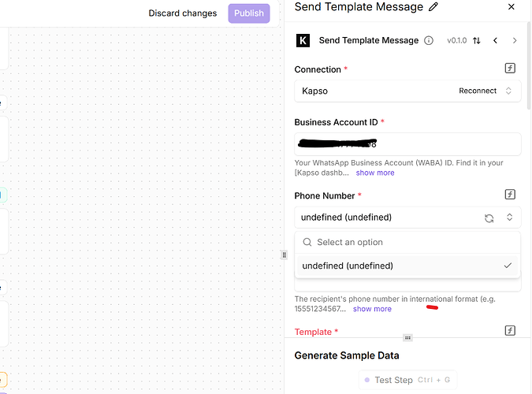532x394 pixels.
Task: Expand the WABA ID description with show more
Action: click(375, 173)
